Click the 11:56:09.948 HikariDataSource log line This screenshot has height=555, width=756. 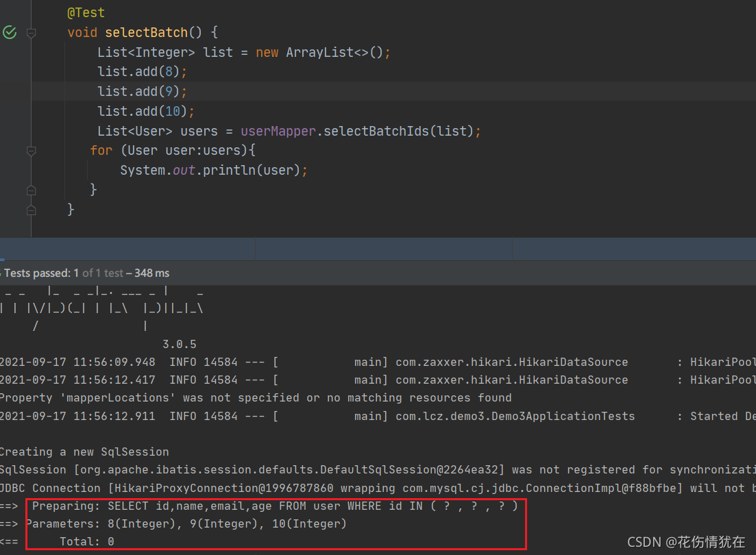(x=378, y=362)
